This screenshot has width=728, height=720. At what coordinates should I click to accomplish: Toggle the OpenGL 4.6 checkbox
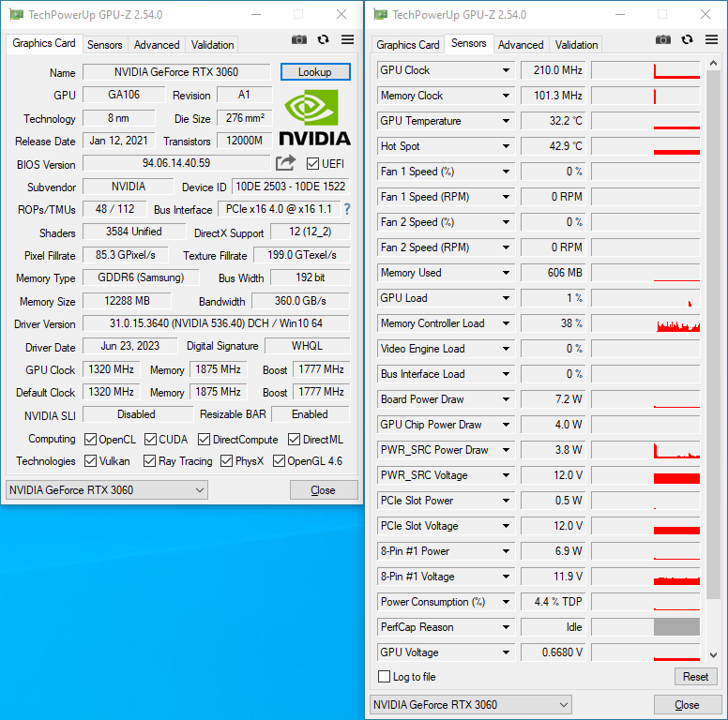pyautogui.click(x=279, y=461)
